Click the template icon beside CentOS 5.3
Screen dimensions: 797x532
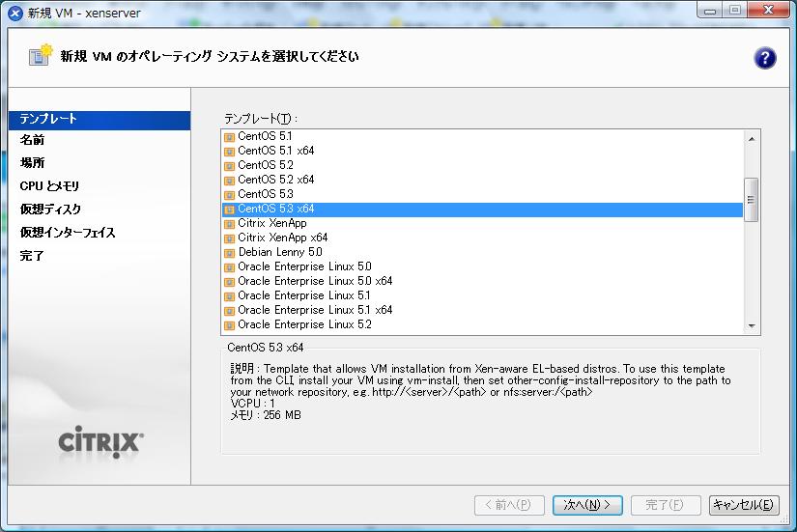pyautogui.click(x=229, y=195)
